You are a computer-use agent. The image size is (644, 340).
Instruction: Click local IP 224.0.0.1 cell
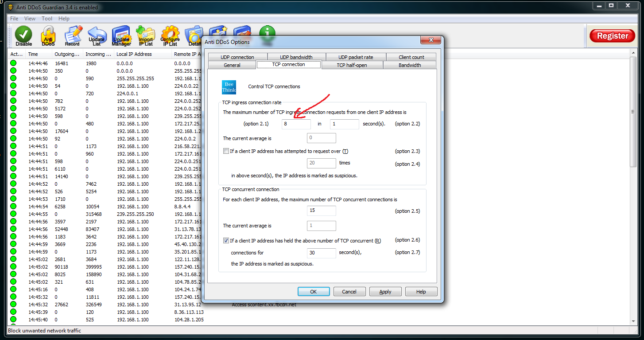pos(128,94)
